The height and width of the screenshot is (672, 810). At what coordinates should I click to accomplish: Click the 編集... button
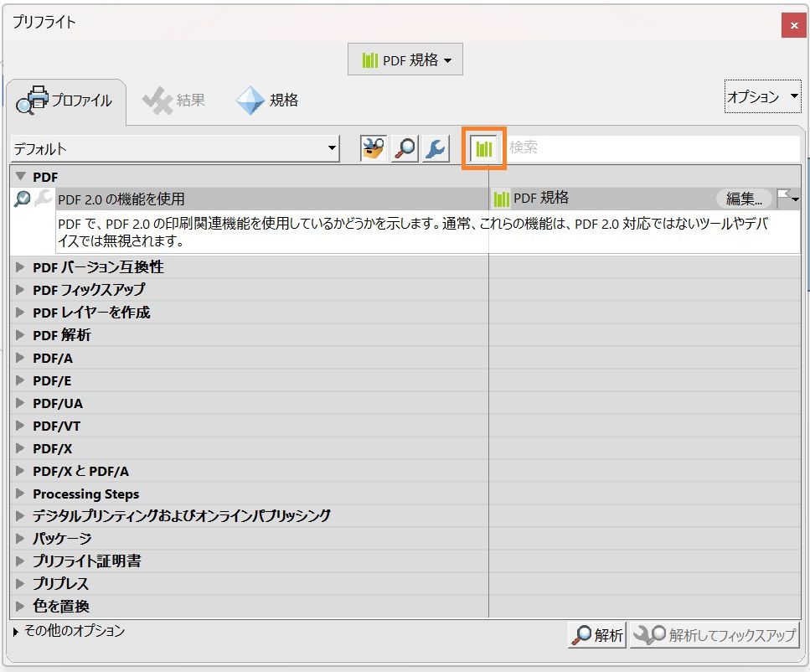tap(744, 199)
